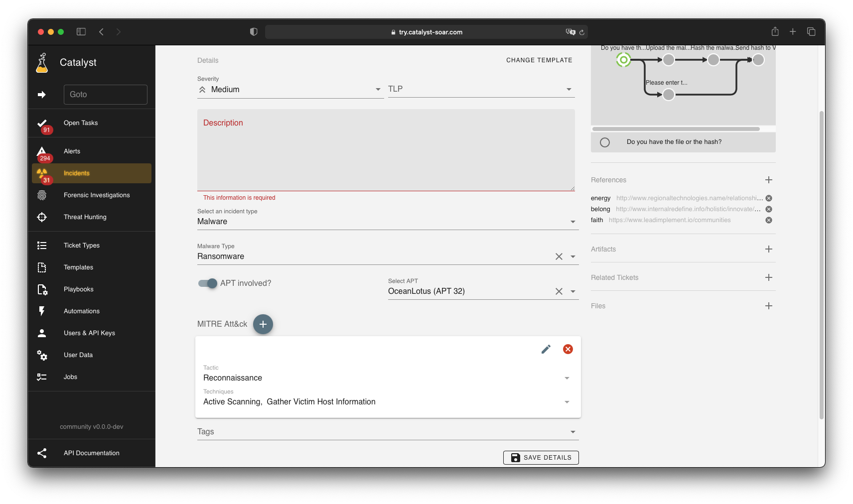This screenshot has width=853, height=504.
Task: Remove the Reconnaissance MITRE entry with red X
Action: click(568, 349)
